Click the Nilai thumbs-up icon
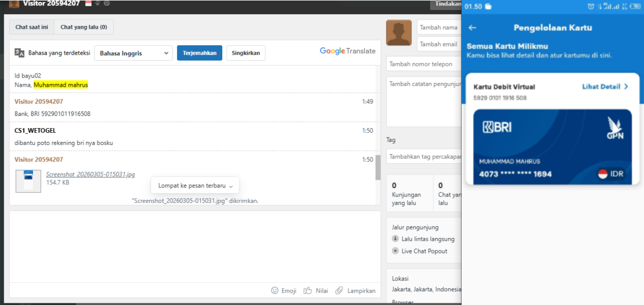This screenshot has height=305, width=644. [x=307, y=291]
